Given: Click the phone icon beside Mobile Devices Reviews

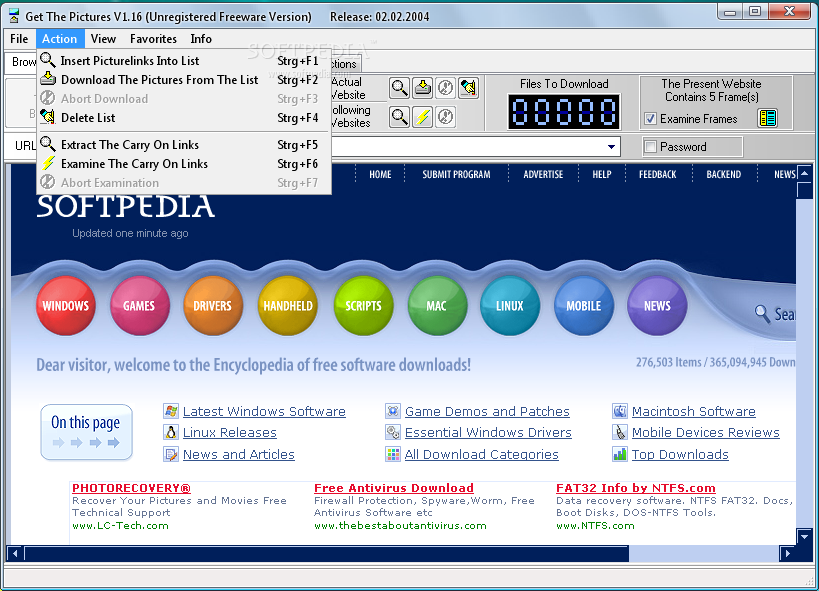Looking at the screenshot, I should click(620, 432).
